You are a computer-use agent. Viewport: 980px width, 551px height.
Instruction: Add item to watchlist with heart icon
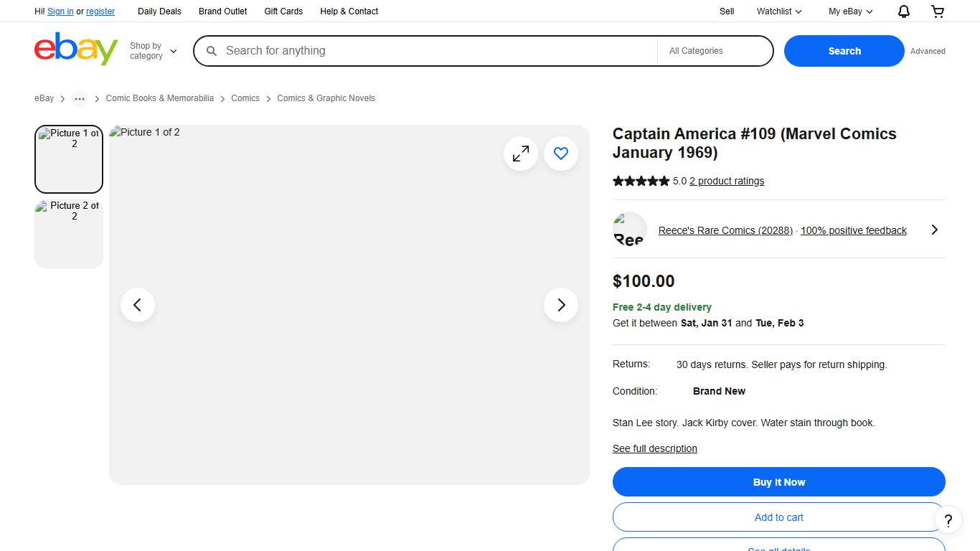tap(561, 154)
